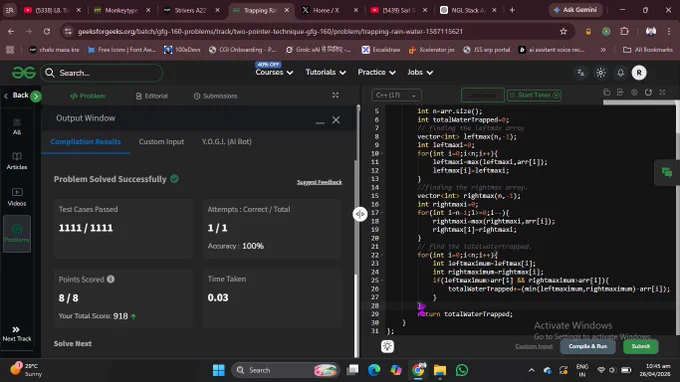Click the GfG search field
The height and width of the screenshot is (382, 680).
102,73
